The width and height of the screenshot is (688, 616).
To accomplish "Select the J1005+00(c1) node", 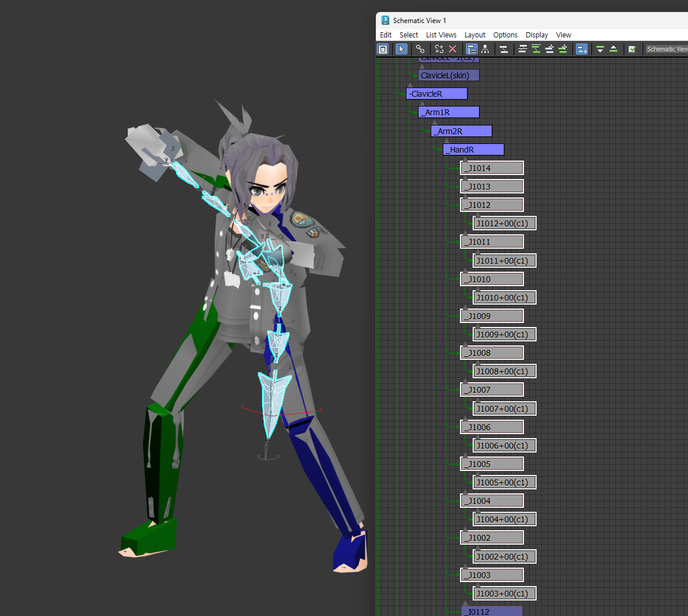I will pyautogui.click(x=504, y=482).
